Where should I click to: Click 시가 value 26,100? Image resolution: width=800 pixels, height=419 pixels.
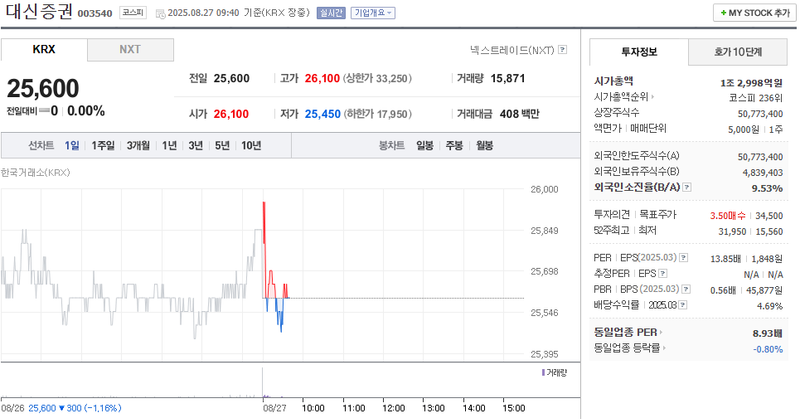[x=231, y=114]
